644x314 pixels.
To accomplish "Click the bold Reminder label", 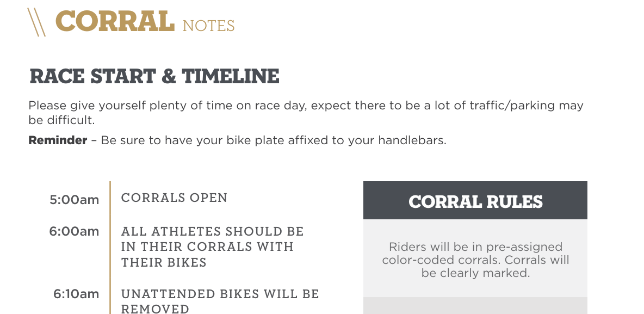I will coord(58,140).
